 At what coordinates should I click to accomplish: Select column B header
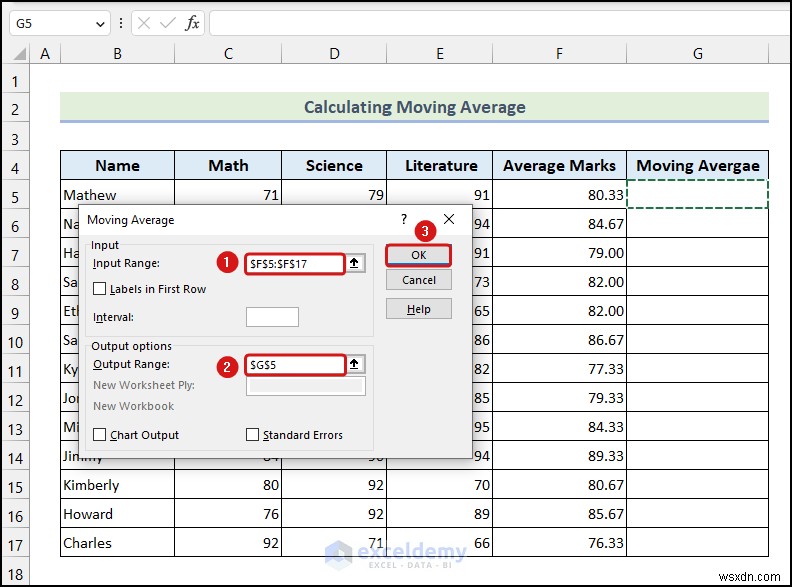[x=117, y=54]
